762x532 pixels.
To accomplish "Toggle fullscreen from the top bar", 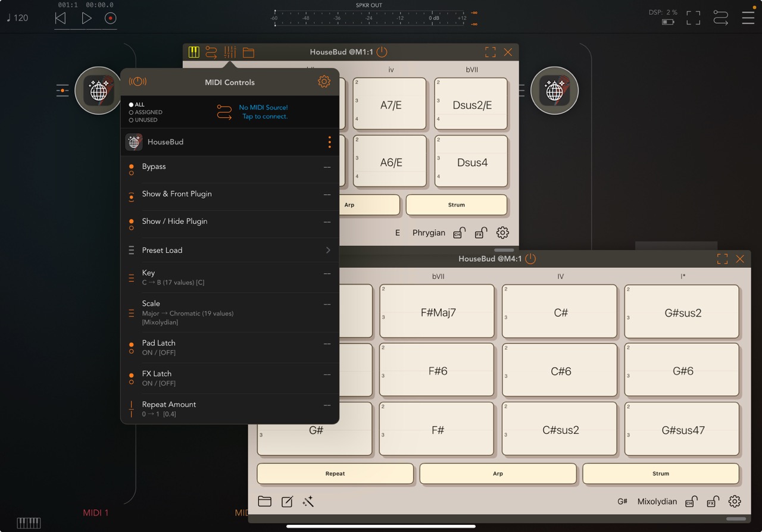I will 693,18.
